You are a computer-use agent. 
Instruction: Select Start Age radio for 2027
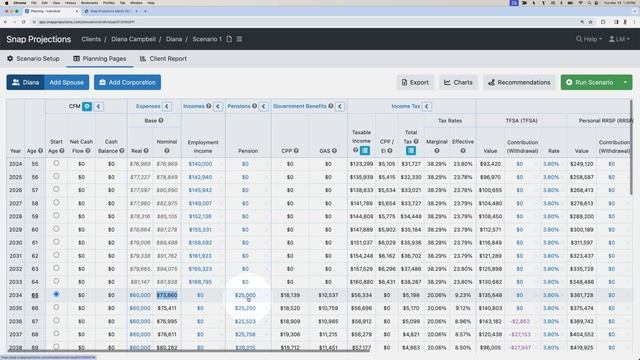coord(56,202)
